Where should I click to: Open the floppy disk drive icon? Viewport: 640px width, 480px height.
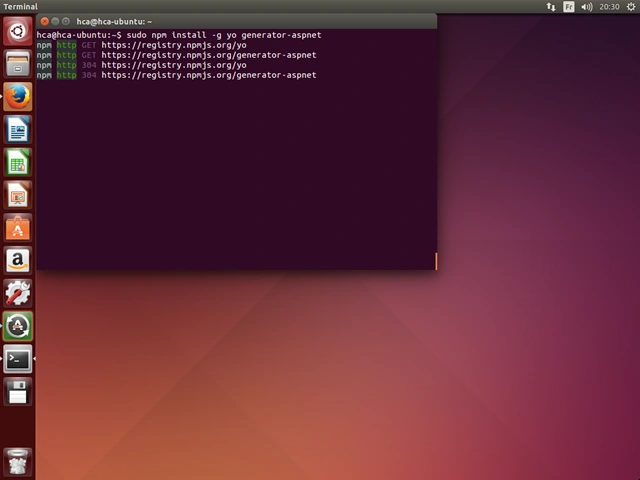point(18,392)
